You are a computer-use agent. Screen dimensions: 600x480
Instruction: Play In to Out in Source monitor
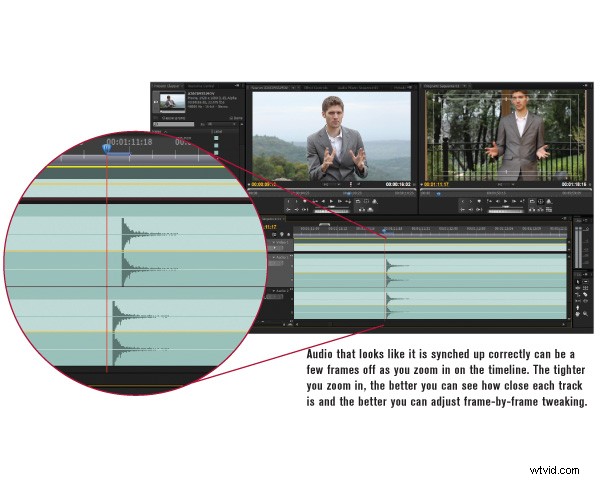pos(305,209)
